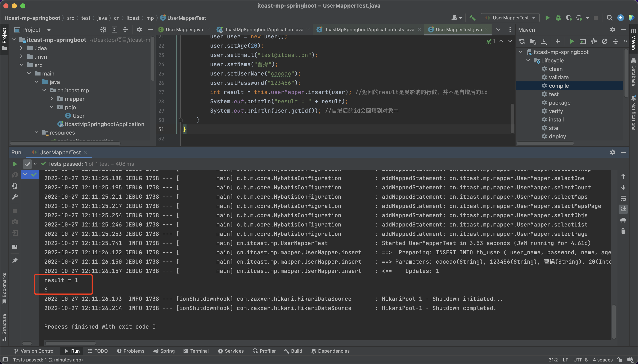The image size is (638, 364).
Task: Select opened file locate icon in Project panel
Action: tap(103, 30)
